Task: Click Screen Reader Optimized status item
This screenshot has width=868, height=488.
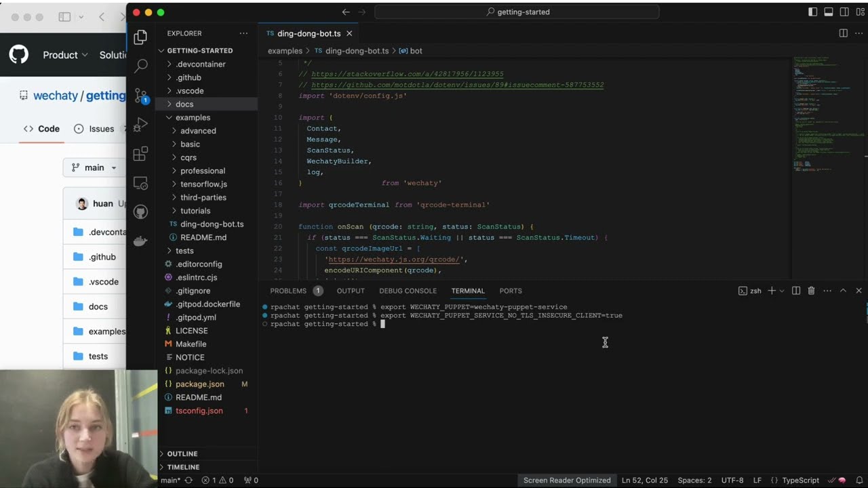Action: [567, 481]
